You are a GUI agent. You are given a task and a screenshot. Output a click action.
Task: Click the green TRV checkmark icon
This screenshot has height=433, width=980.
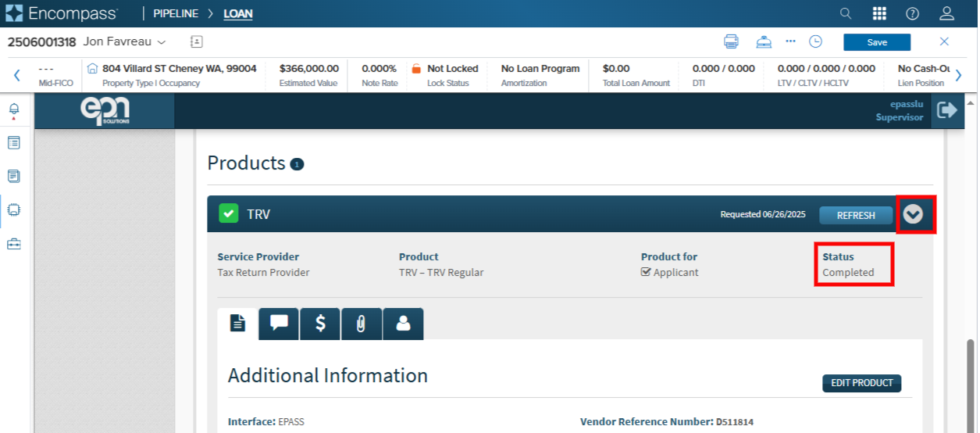[228, 213]
